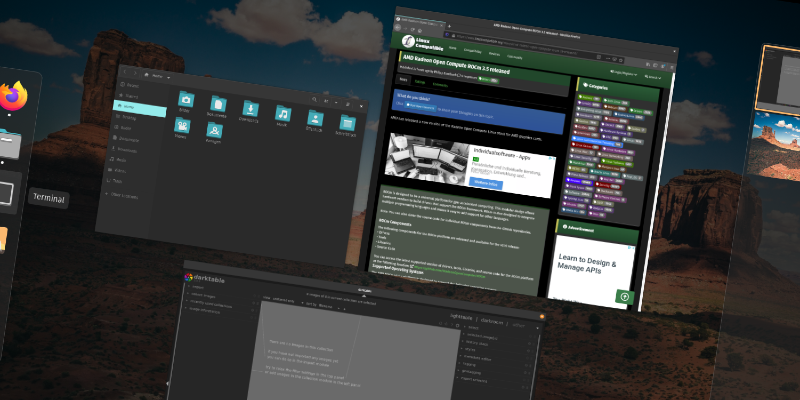Screen dimensions: 800x400
Task: Launch the Files app from the dock
Action: pos(8,146)
